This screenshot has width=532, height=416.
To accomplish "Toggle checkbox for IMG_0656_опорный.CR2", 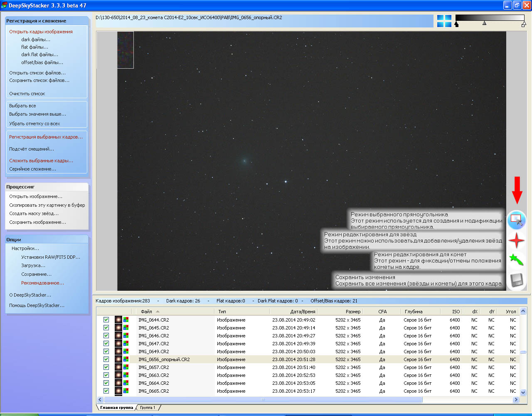I will coord(106,359).
